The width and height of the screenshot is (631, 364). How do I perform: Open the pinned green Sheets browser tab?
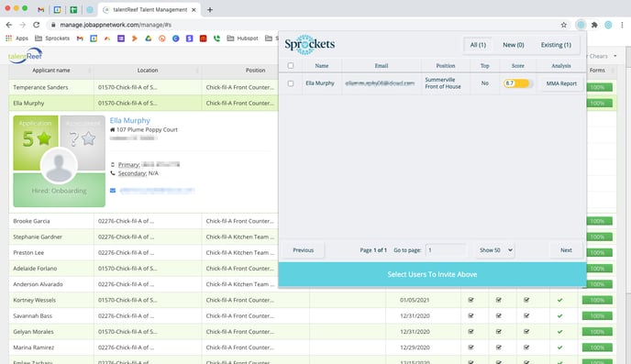pyautogui.click(x=73, y=10)
